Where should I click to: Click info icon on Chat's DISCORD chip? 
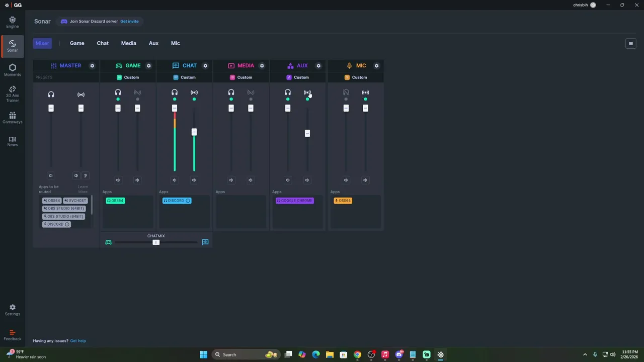click(x=188, y=201)
